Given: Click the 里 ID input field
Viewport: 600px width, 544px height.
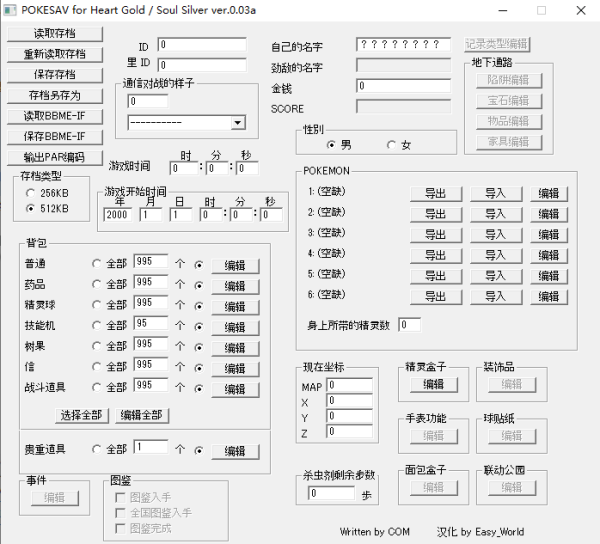Looking at the screenshot, I should pos(202,65).
